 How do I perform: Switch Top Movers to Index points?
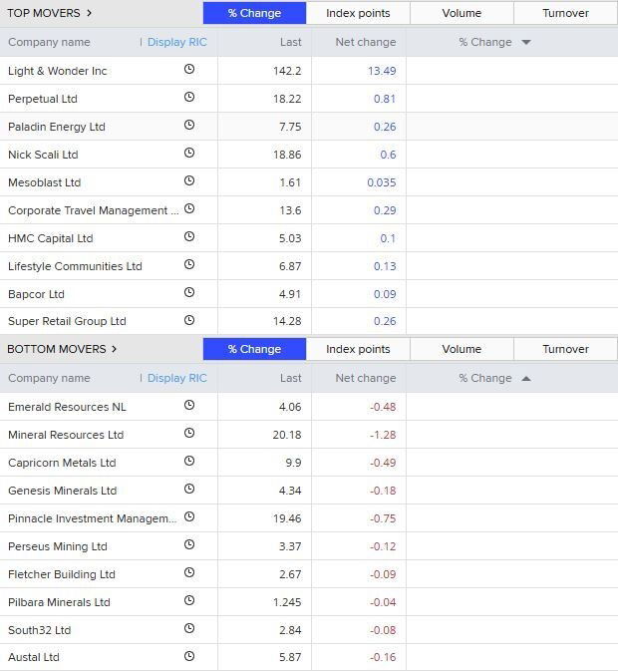pyautogui.click(x=358, y=13)
